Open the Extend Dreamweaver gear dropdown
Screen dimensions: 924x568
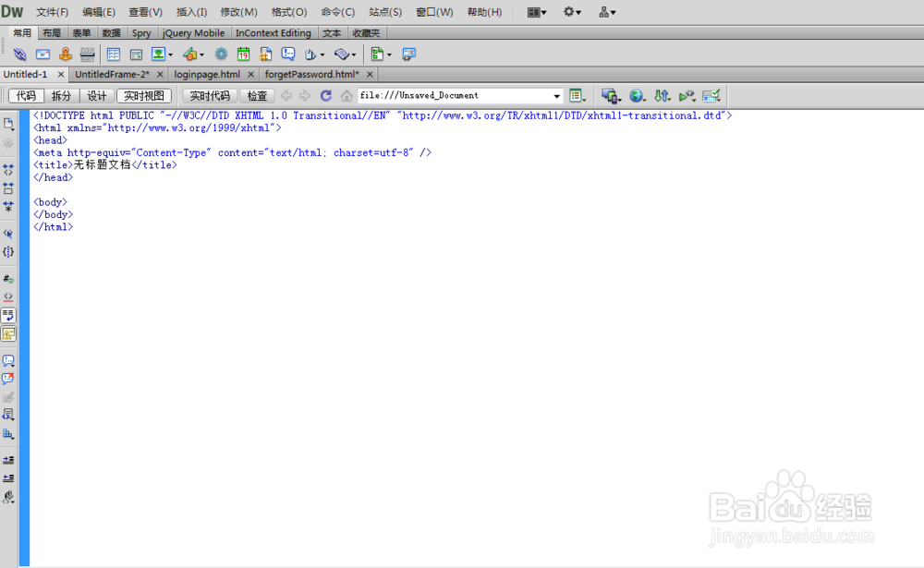coord(572,12)
